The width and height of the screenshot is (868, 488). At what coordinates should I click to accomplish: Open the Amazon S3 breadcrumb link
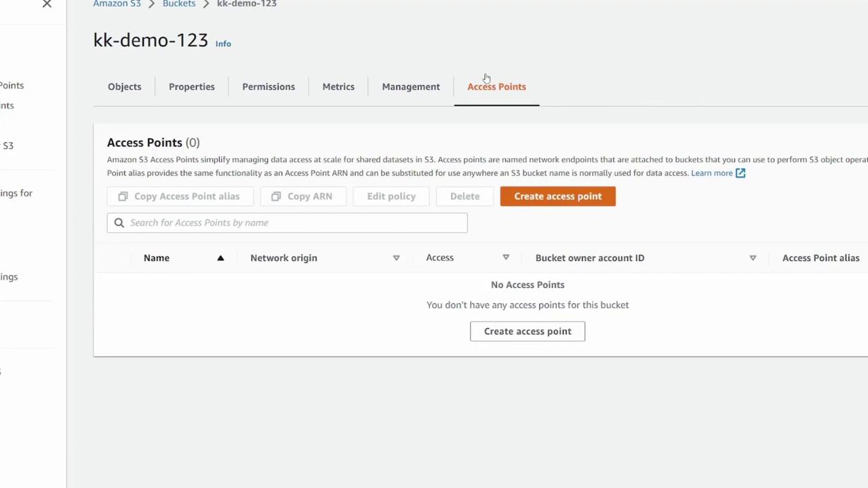117,4
